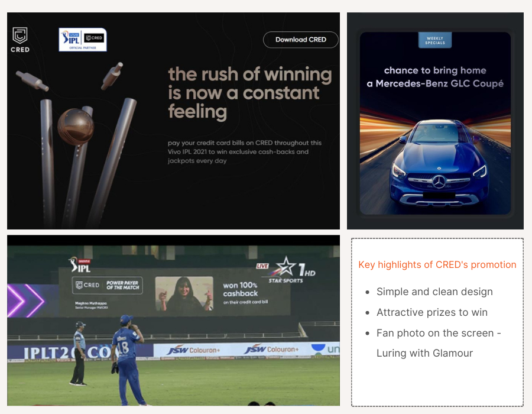
Task: Click the left JSW Colouron+ banner
Action: pyautogui.click(x=194, y=350)
